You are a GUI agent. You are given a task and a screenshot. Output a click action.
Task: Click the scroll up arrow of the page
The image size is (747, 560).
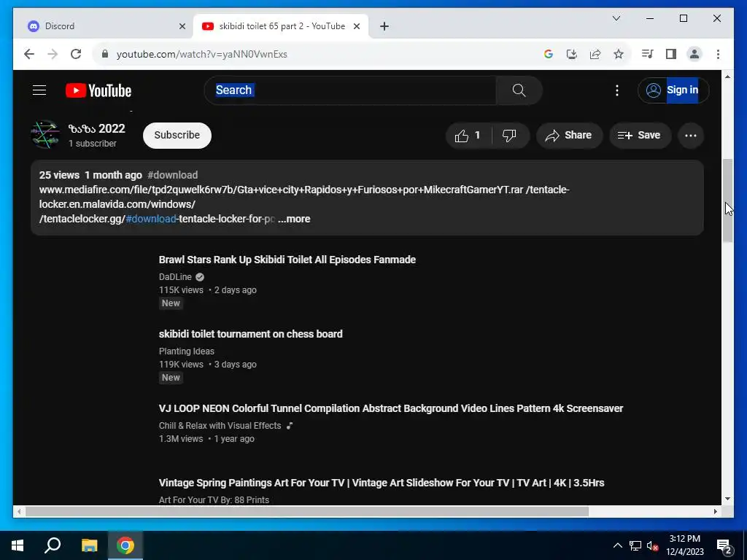point(727,76)
